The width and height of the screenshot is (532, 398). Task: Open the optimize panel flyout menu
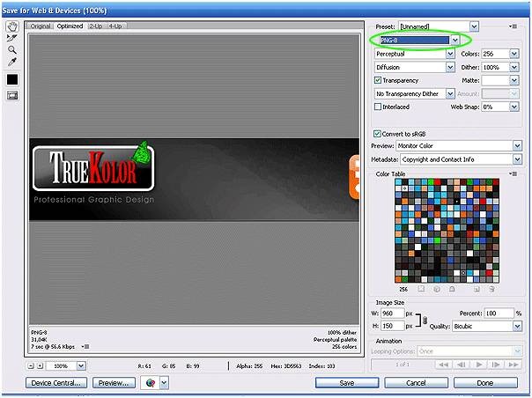pyautogui.click(x=514, y=26)
